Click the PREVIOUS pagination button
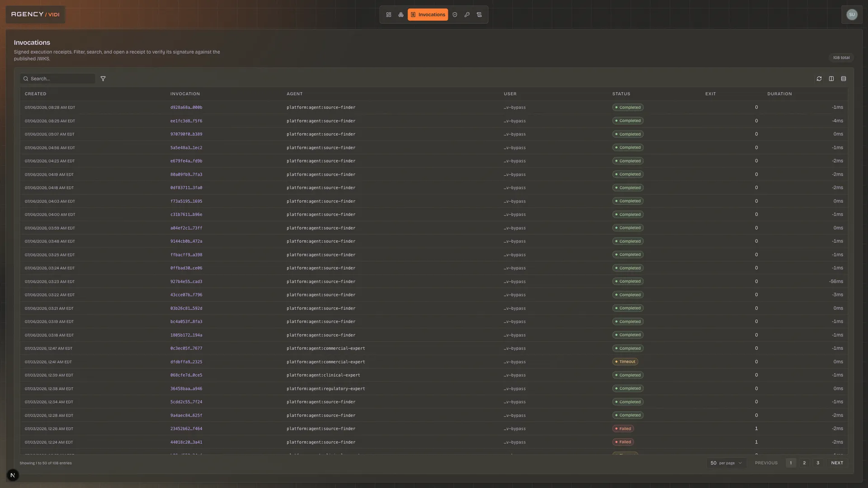The image size is (868, 488). (766, 463)
